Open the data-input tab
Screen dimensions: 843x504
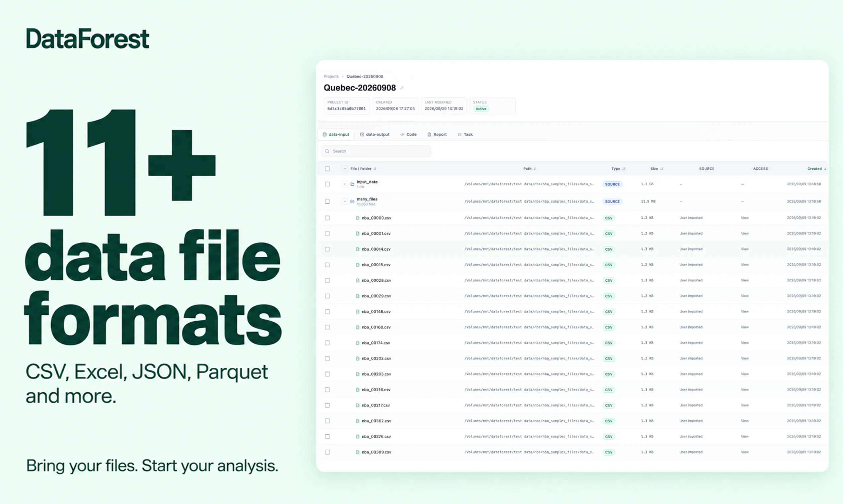tap(336, 135)
